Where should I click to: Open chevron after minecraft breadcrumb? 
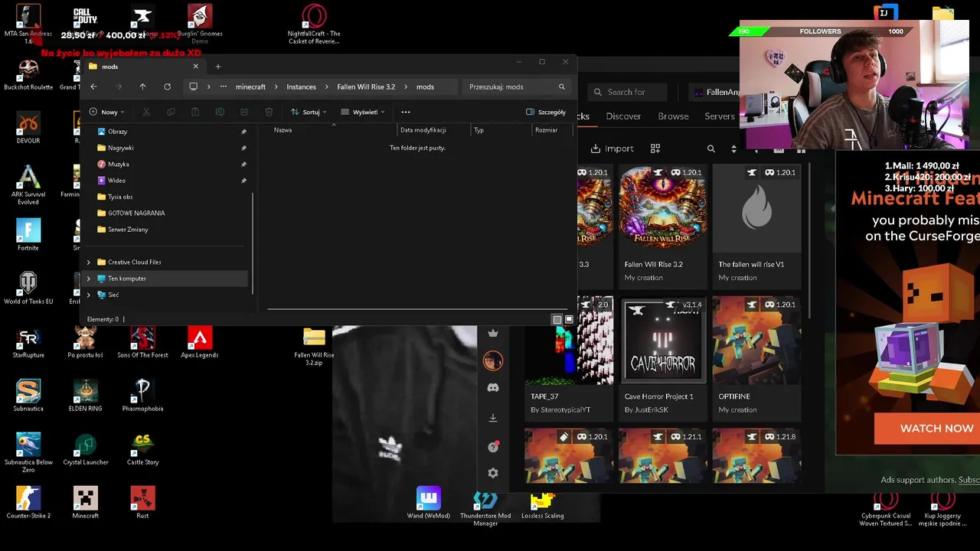pyautogui.click(x=276, y=86)
